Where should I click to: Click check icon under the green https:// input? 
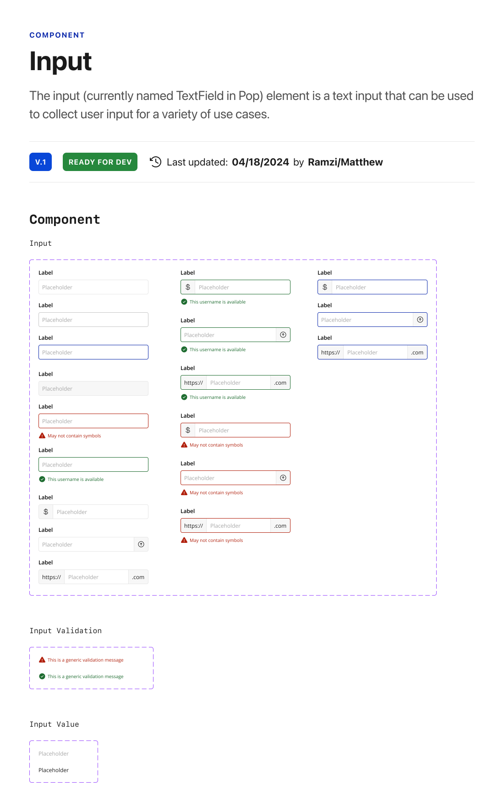point(184,397)
